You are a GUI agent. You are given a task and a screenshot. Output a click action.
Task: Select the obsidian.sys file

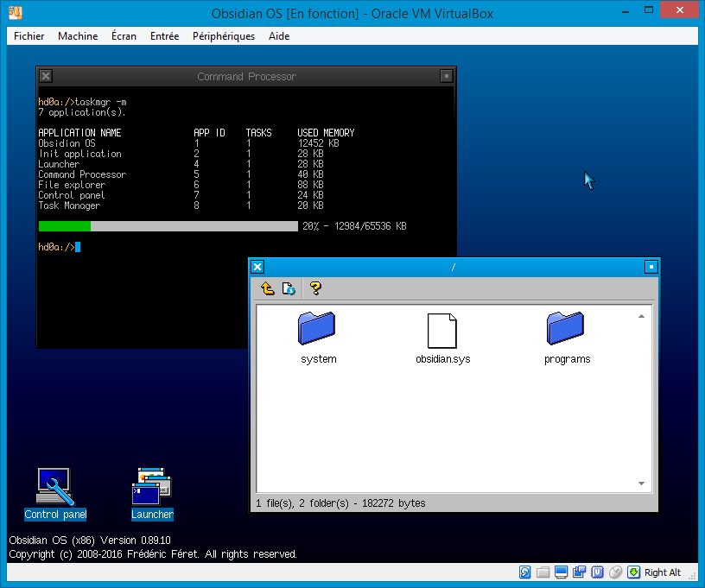[x=443, y=338]
